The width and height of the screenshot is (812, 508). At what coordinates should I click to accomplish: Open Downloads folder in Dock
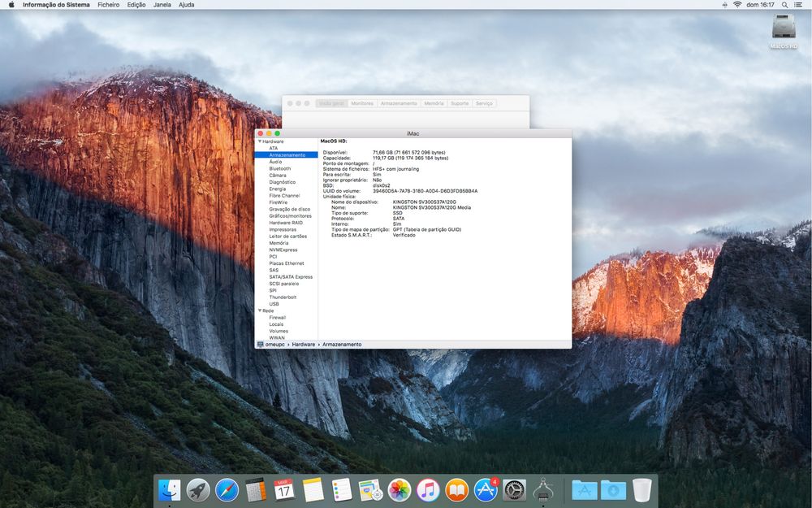[613, 490]
